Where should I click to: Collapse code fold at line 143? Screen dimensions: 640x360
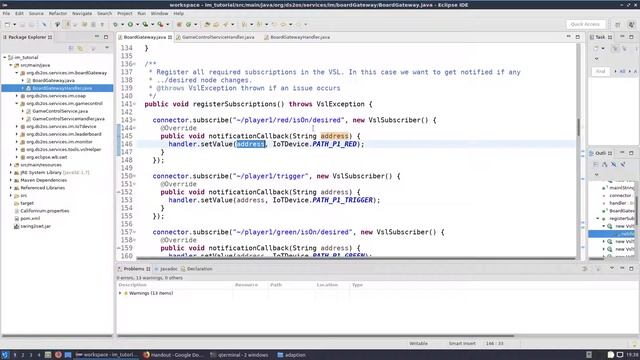point(135,120)
